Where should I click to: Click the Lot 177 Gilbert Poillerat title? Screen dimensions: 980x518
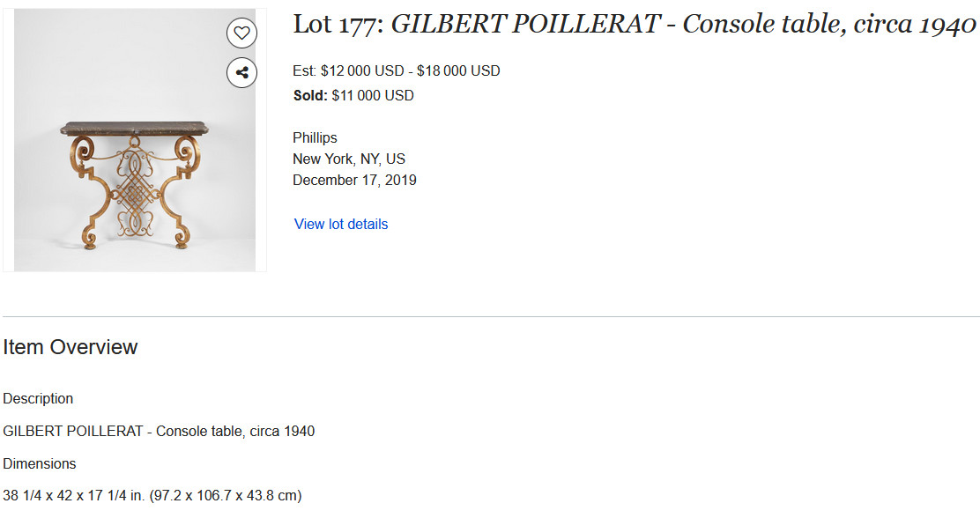[x=634, y=25]
